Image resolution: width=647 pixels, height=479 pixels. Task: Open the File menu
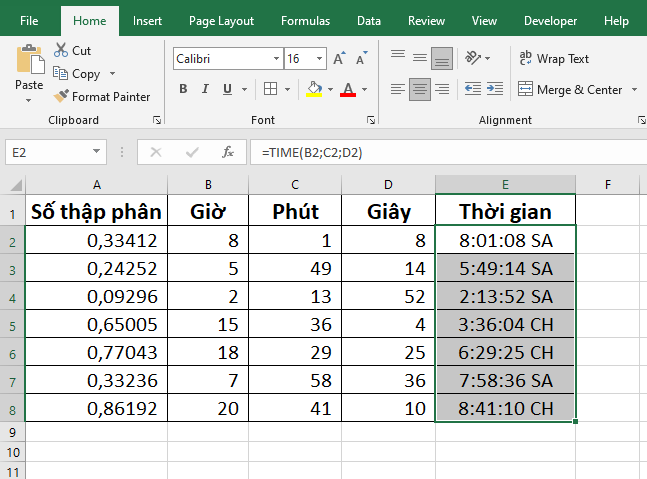pyautogui.click(x=29, y=20)
